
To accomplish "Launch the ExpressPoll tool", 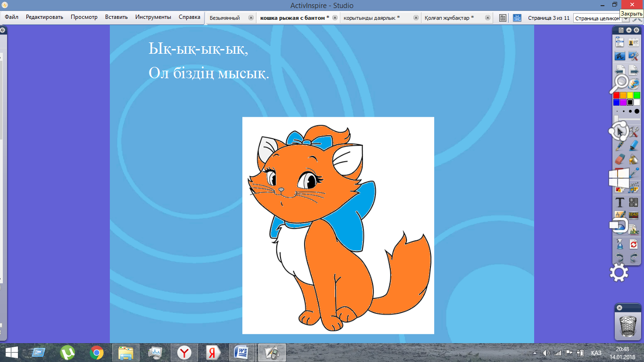I will (x=634, y=84).
